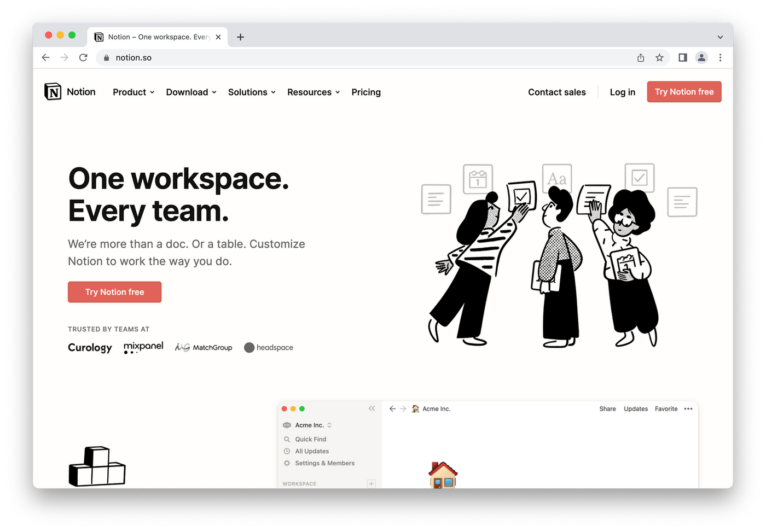Image resolution: width=766 pixels, height=532 pixels.
Task: Click the back arrow in the demo window
Action: click(x=392, y=408)
